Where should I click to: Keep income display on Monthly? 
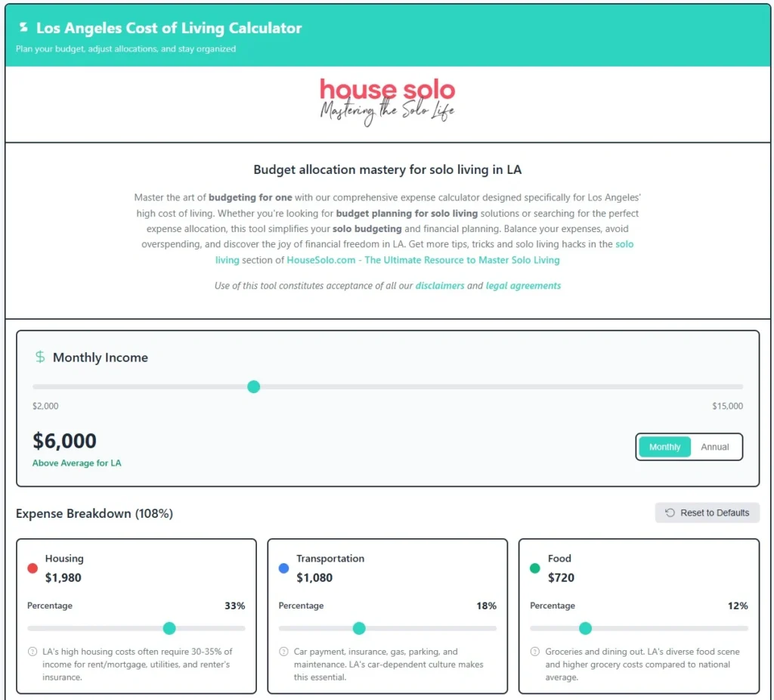[664, 447]
